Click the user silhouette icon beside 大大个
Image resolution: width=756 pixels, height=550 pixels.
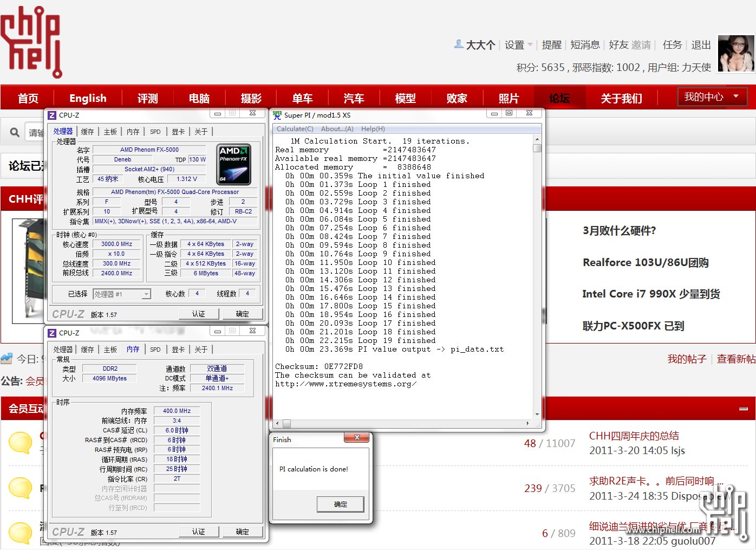tap(459, 44)
